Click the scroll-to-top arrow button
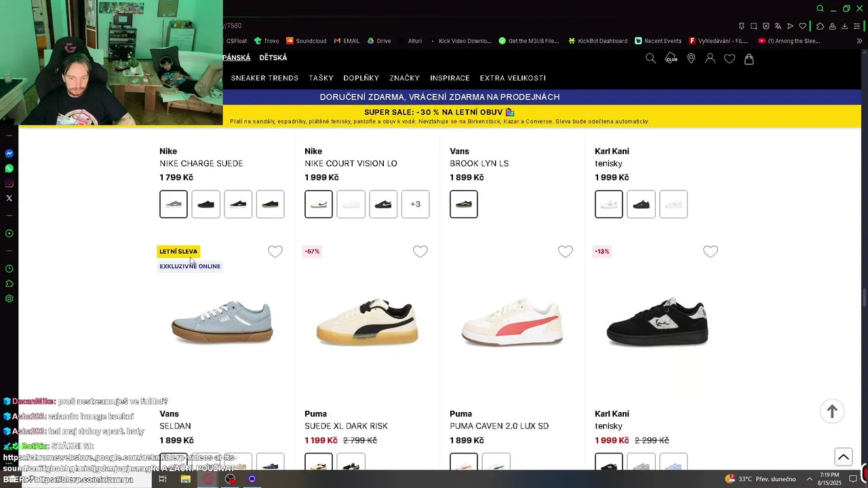 832,411
